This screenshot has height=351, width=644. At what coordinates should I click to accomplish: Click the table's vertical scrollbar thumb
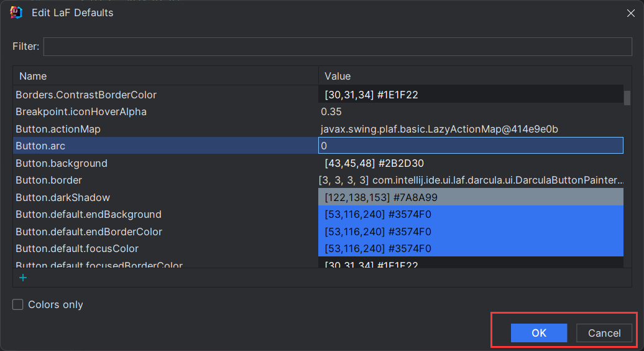coord(627,98)
